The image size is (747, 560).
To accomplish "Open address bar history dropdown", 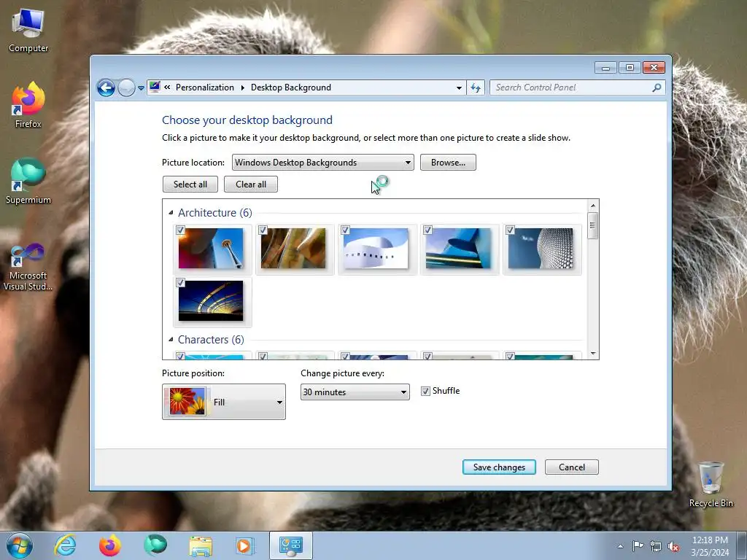I will (459, 87).
